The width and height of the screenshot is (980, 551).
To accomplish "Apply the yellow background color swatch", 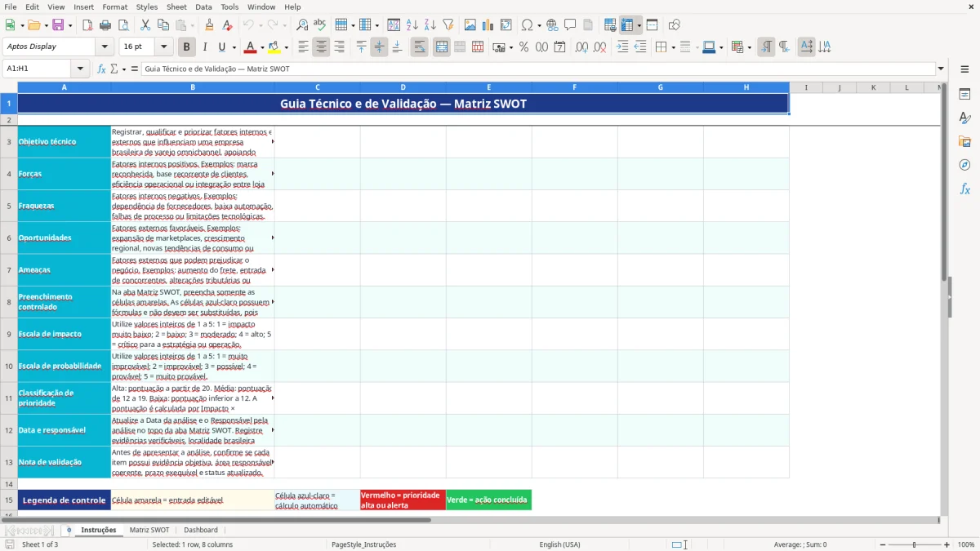I will pos(274,47).
